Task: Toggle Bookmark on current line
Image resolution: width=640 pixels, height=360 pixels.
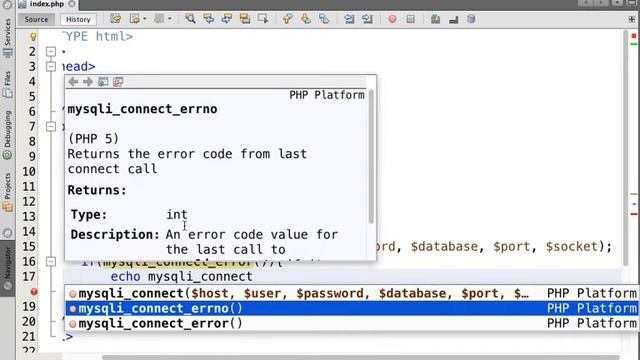Action: coord(324,19)
